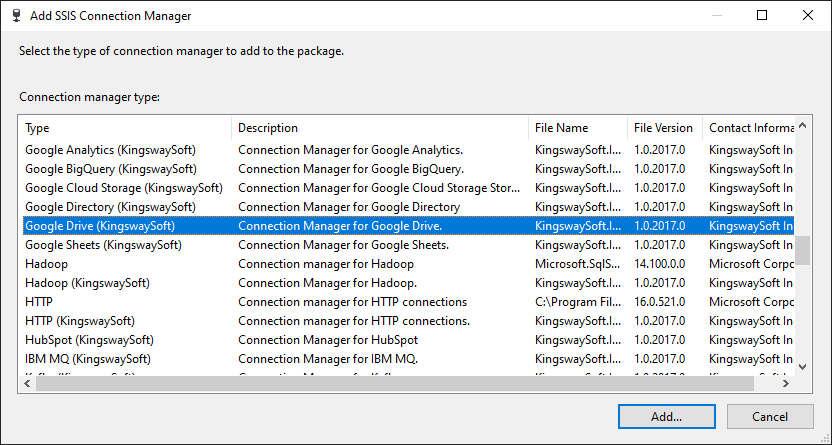Select Google Sheets (KingswaySoft) row
This screenshot has height=445, width=832.
408,245
